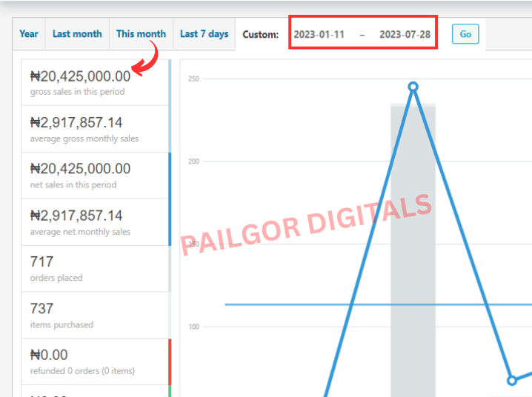
Task: Switch to the Year report tab
Action: click(x=29, y=34)
